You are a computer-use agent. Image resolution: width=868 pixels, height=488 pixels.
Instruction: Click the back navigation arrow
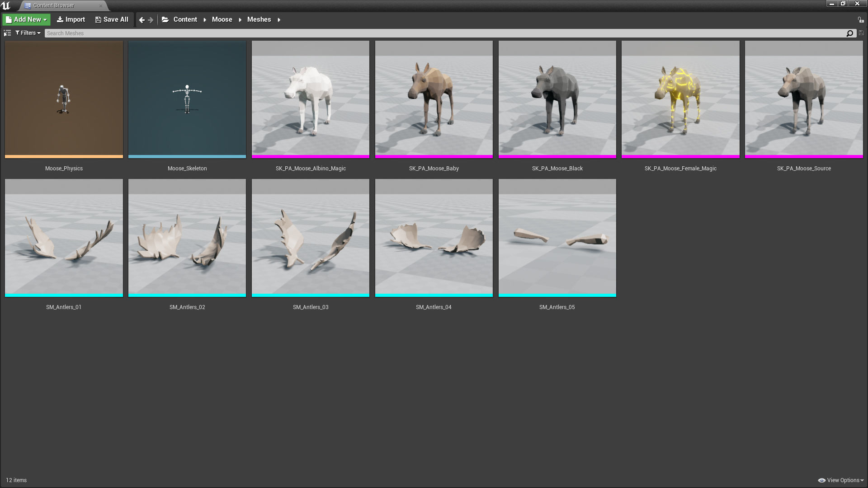[142, 20]
